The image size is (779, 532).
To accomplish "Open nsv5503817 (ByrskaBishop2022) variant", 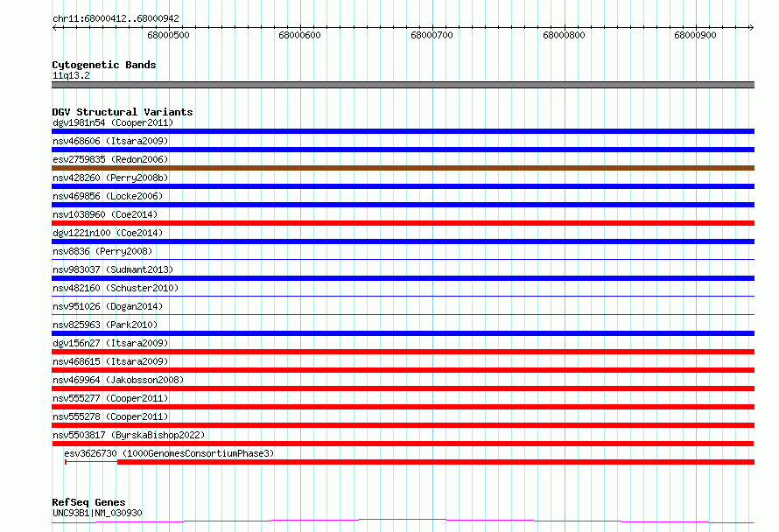I will pos(129,435).
